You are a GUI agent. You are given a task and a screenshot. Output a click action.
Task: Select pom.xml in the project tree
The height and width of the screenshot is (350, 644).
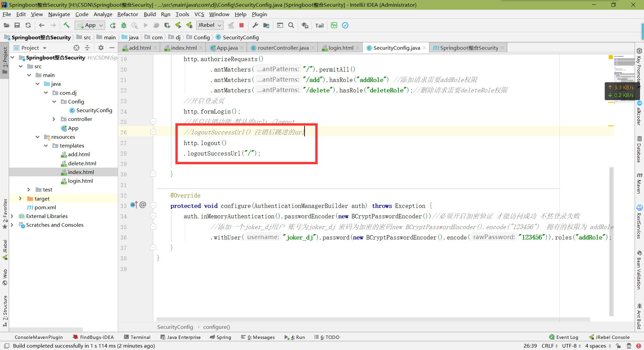point(42,207)
